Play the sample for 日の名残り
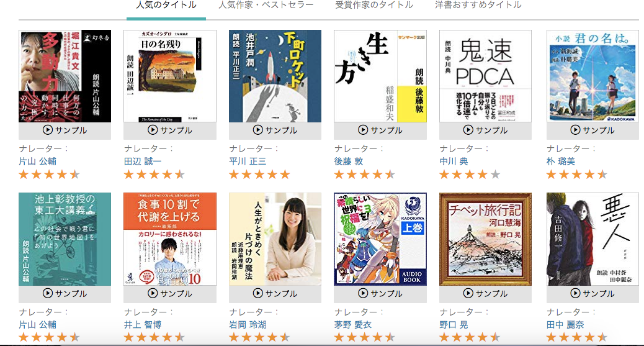Image resolution: width=644 pixels, height=346 pixels. [170, 130]
